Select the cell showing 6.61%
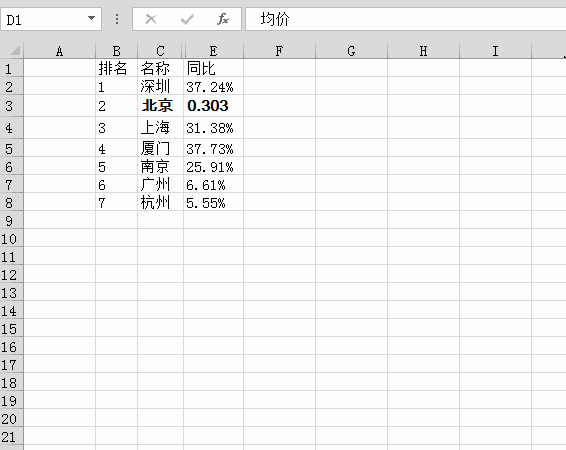The width and height of the screenshot is (566, 450). (x=214, y=184)
